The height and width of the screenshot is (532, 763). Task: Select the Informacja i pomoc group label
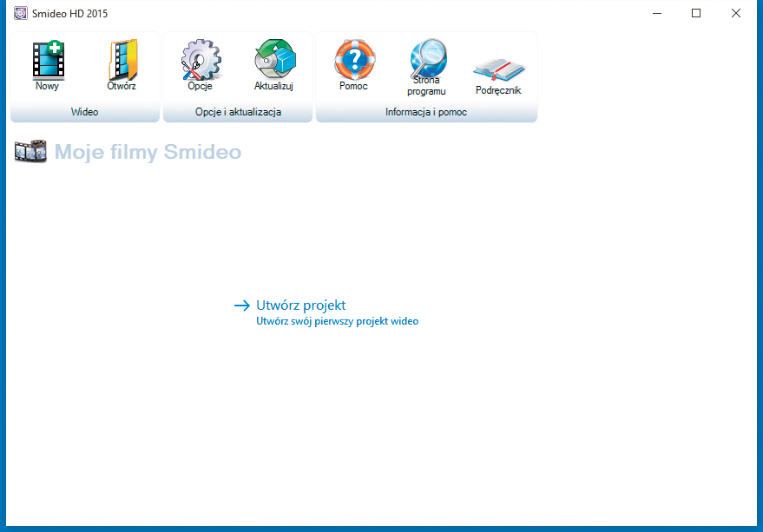(x=426, y=113)
